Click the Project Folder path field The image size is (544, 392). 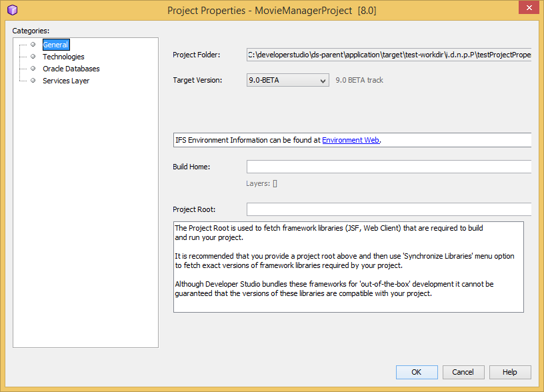coord(388,55)
